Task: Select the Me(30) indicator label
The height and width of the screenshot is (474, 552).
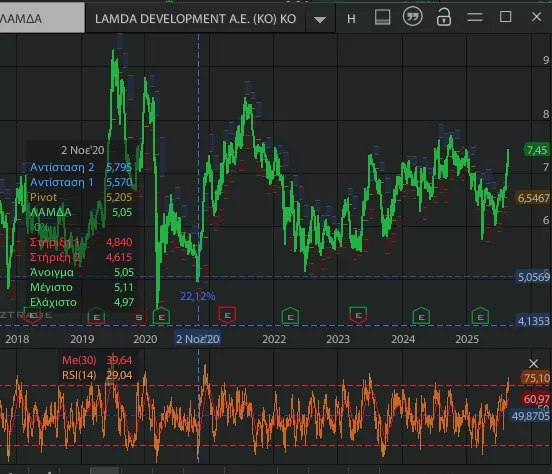Action: click(79, 360)
